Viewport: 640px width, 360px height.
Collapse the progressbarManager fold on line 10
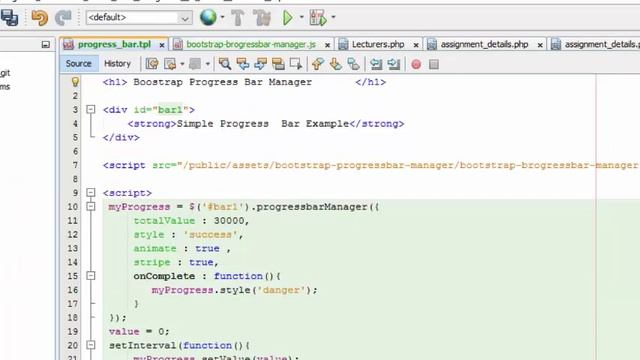coord(91,206)
